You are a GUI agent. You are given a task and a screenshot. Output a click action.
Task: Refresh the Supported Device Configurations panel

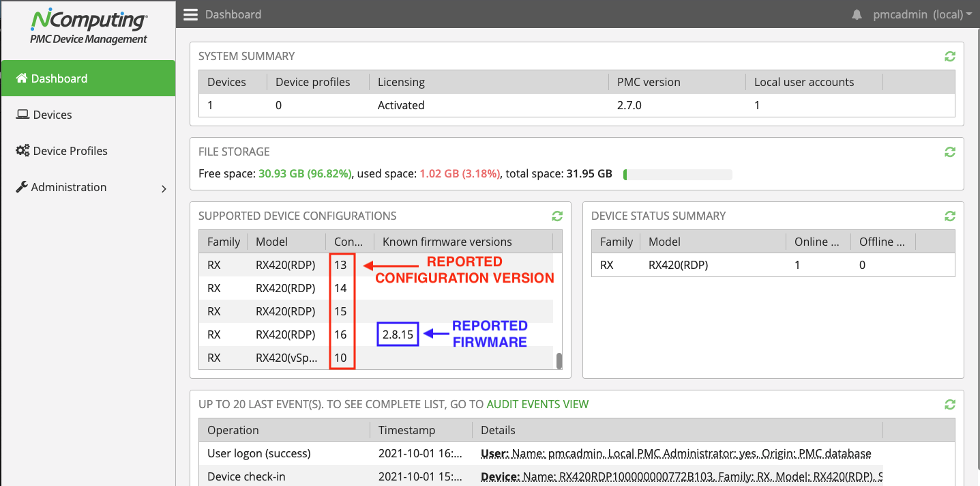pyautogui.click(x=557, y=216)
